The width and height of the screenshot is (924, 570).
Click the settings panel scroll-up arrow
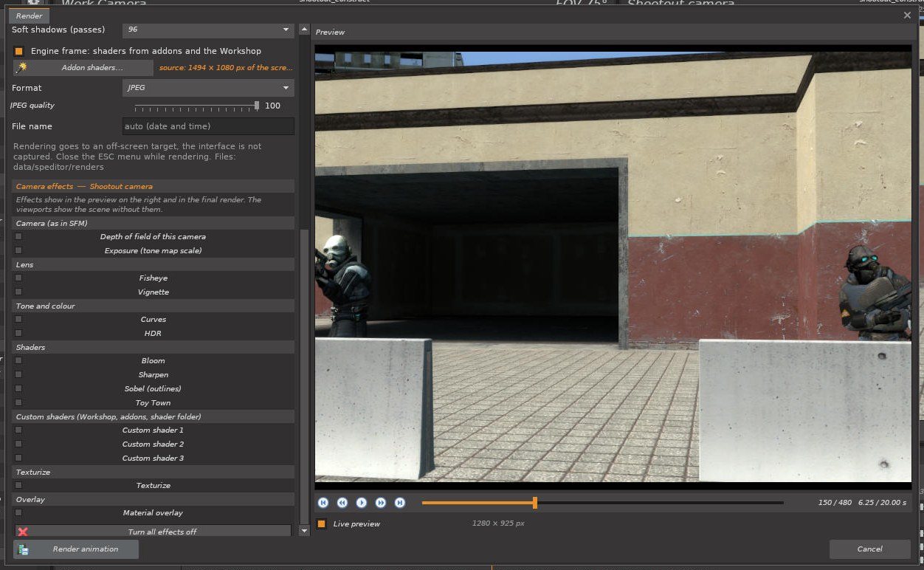[x=304, y=30]
